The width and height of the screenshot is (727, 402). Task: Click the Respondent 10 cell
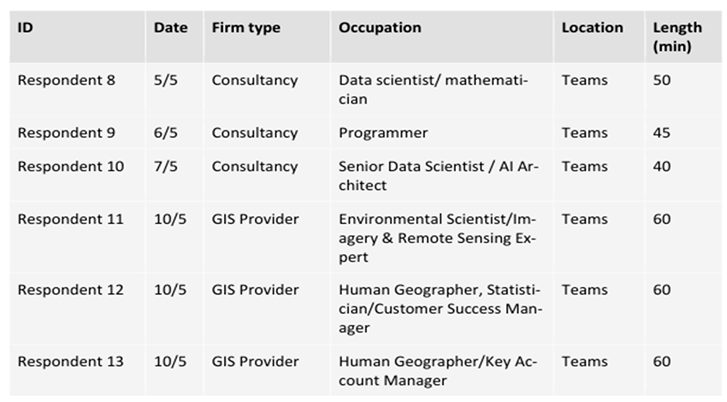70,166
